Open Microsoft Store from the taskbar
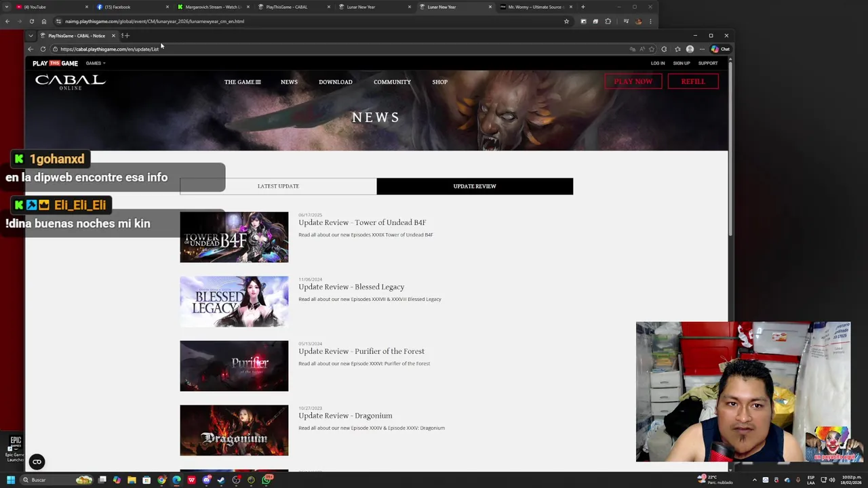868x488 pixels. coord(146,480)
